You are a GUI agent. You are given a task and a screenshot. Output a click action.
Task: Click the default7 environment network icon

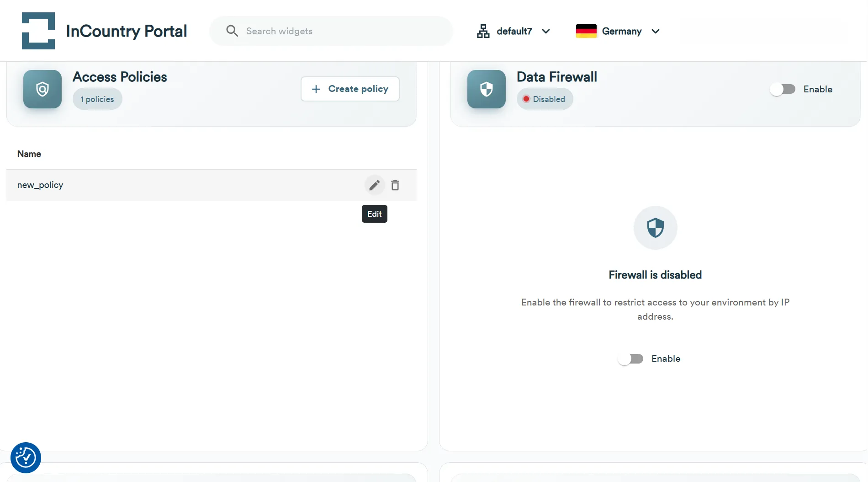(483, 31)
